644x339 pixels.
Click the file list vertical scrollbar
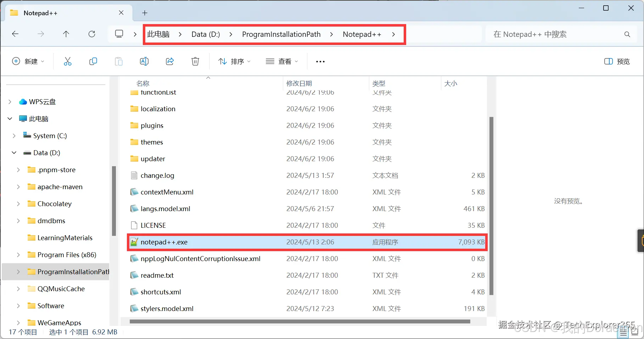tap(491, 206)
